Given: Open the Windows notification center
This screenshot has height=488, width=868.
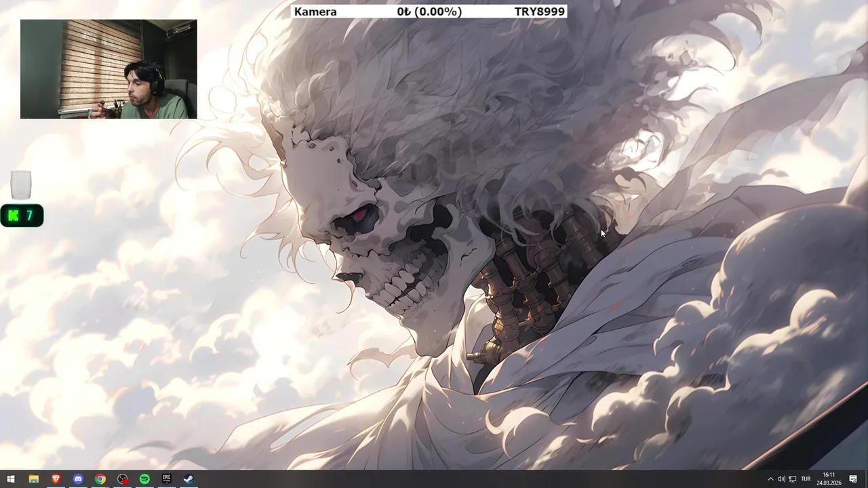Looking at the screenshot, I should [x=854, y=479].
